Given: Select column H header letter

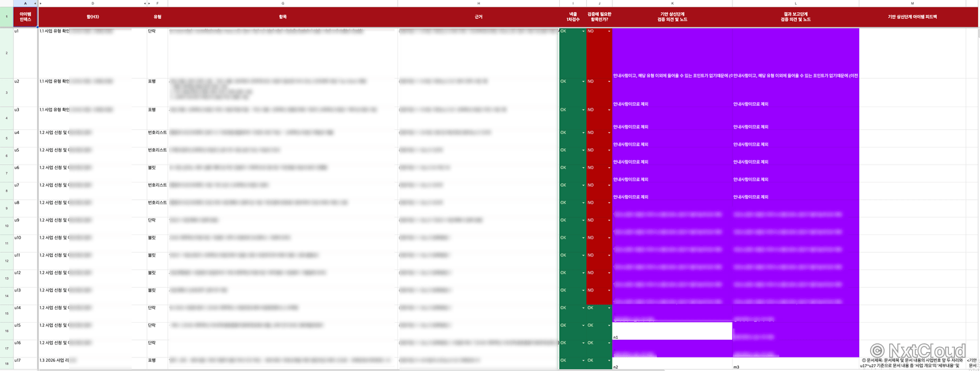Looking at the screenshot, I should (478, 4).
